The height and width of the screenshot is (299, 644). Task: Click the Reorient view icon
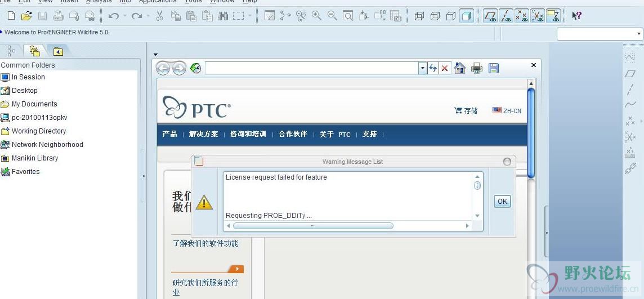[x=364, y=16]
